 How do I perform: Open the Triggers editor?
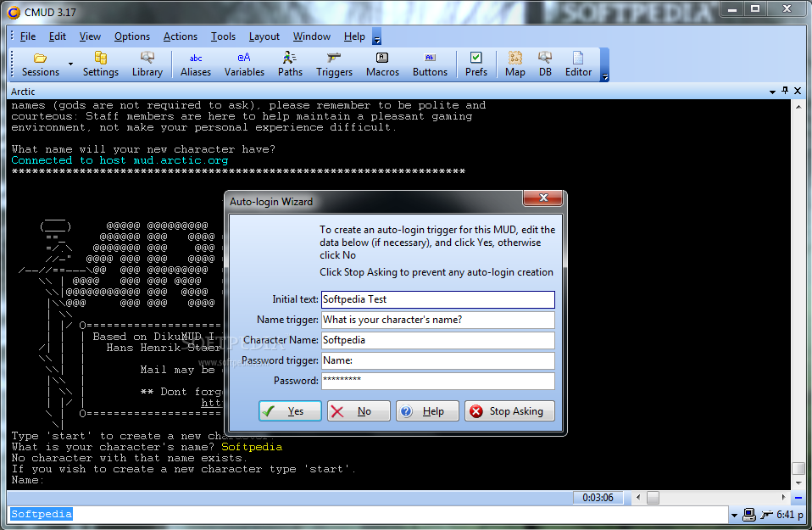pyautogui.click(x=334, y=64)
